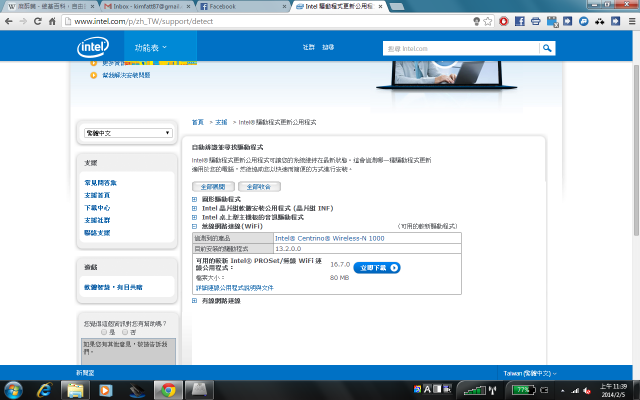Click the page vertical scrollbar thumb
640x400 pixels.
pyautogui.click(x=636, y=150)
